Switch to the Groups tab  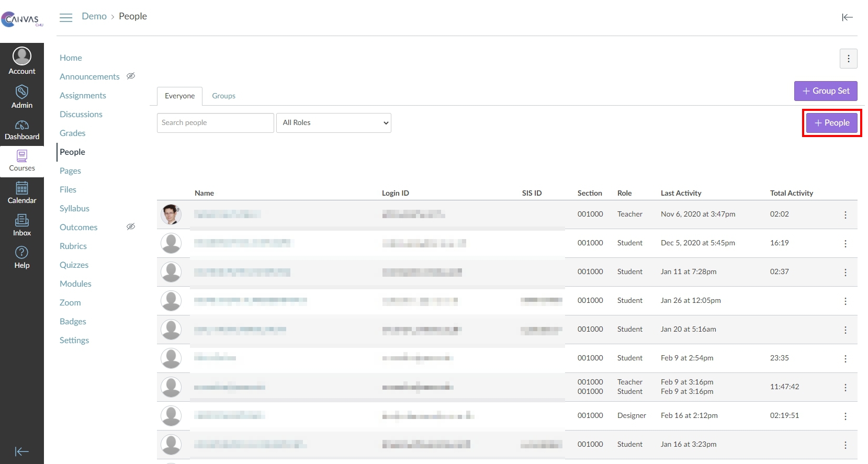[223, 96]
